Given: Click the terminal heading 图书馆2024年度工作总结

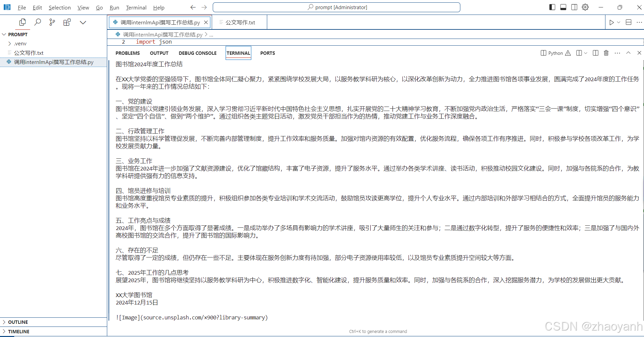Looking at the screenshot, I should (x=149, y=64).
